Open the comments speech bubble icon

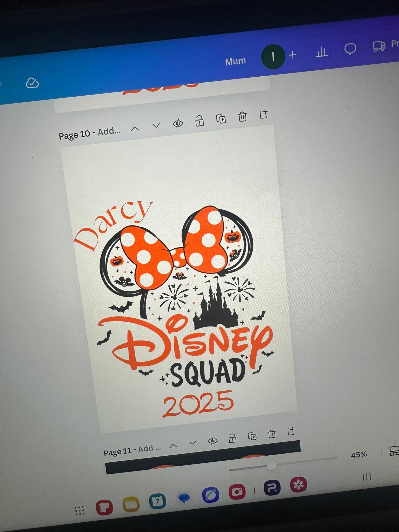tap(350, 49)
